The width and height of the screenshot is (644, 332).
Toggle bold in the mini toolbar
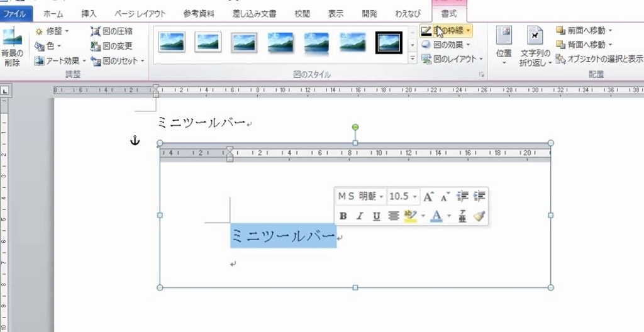tap(343, 216)
